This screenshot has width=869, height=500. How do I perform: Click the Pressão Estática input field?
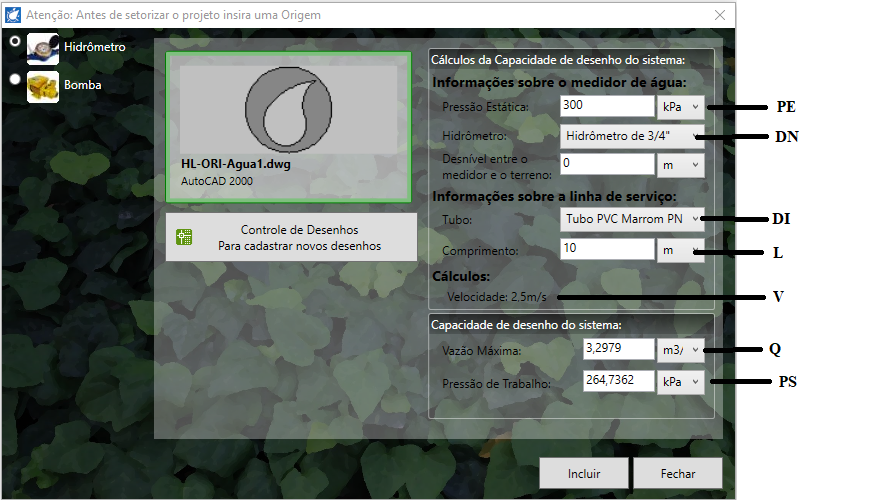(606, 106)
